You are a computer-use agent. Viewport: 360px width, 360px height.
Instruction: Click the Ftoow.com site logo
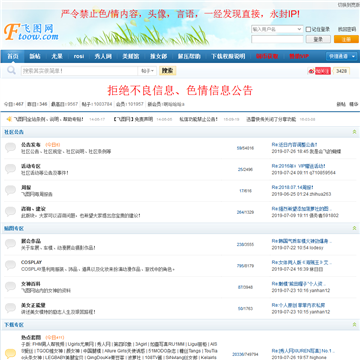pos(31,32)
